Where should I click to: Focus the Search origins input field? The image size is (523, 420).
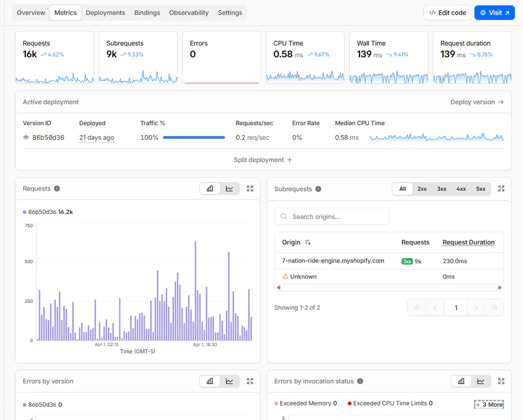coord(332,217)
